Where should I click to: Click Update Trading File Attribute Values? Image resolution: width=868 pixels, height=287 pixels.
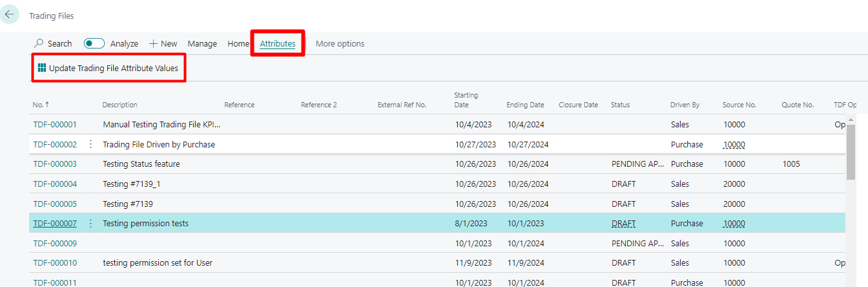coord(113,68)
